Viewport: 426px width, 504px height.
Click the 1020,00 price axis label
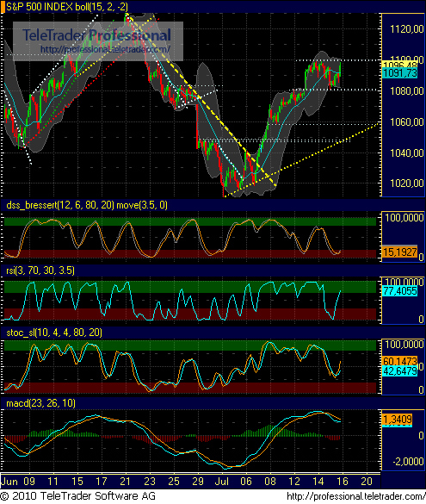407,184
